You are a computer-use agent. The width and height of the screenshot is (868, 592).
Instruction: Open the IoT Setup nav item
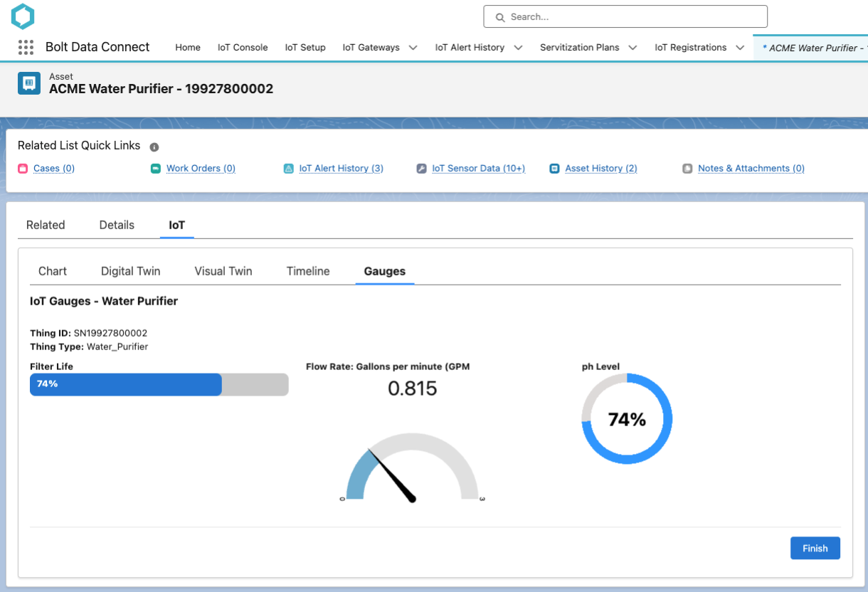305,48
